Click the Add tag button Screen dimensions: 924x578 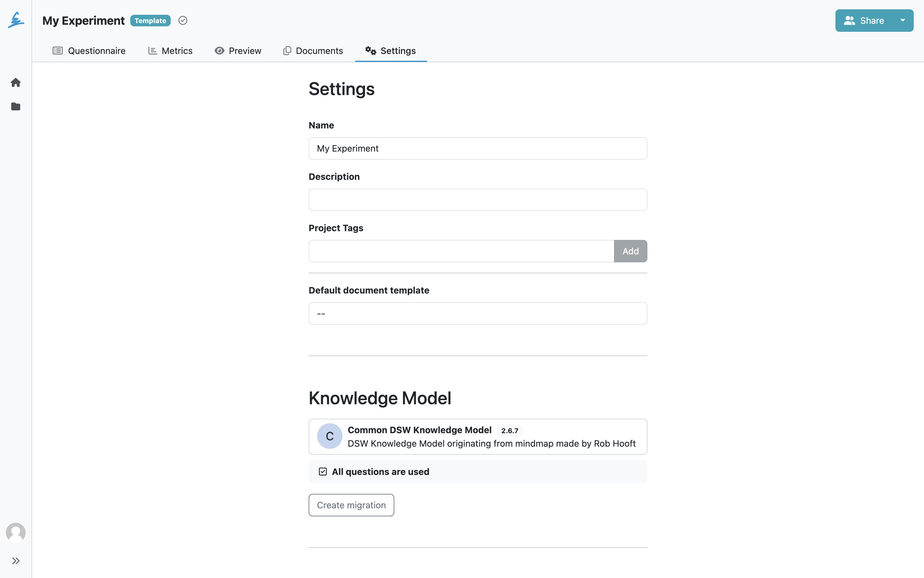tap(630, 251)
